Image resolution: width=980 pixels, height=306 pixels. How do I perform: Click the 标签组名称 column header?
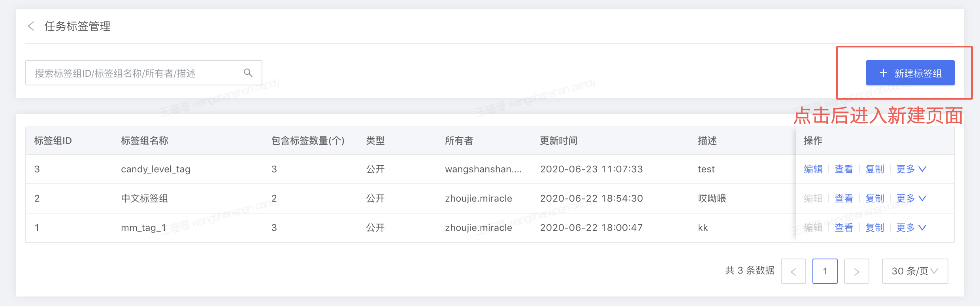[145, 141]
